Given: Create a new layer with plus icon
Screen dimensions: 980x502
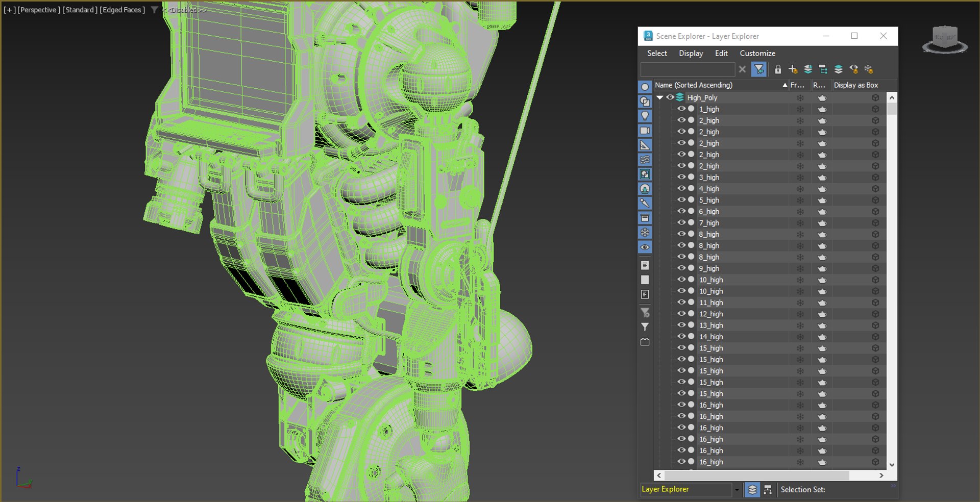Looking at the screenshot, I should (x=793, y=69).
